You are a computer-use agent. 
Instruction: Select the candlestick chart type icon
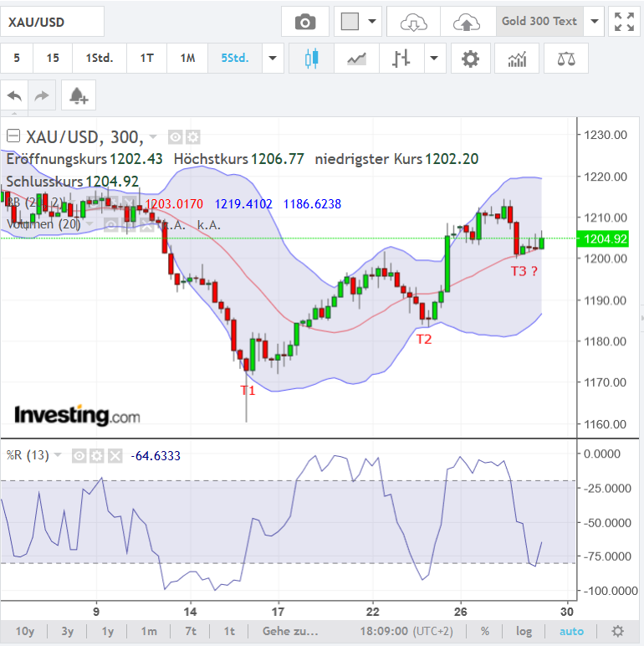click(x=313, y=59)
